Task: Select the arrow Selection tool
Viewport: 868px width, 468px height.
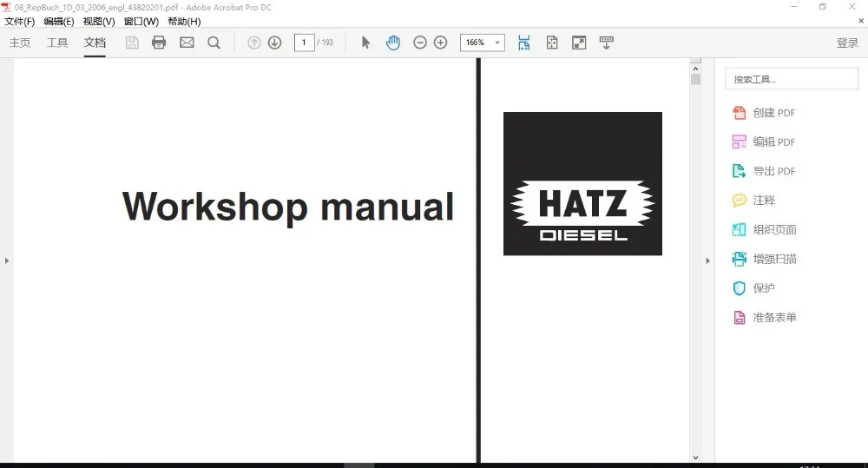Action: (365, 43)
